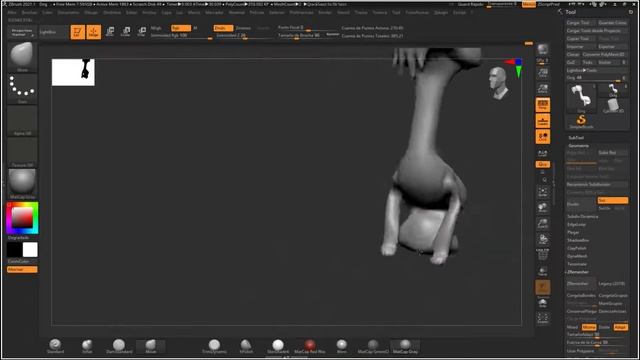Choose the SkinShade4 material sphere
The image size is (640, 360).
point(278,346)
